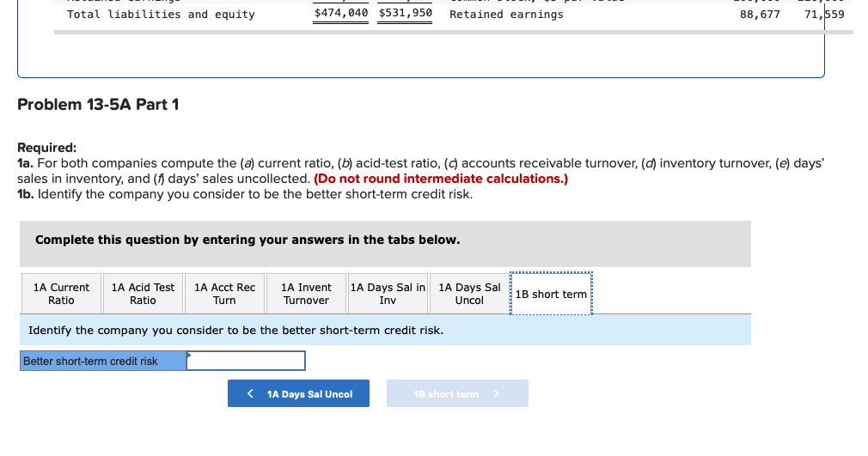Open the 1A Days Sal in Inv tab
Image resolution: width=868 pixels, height=456 pixels.
point(388,294)
